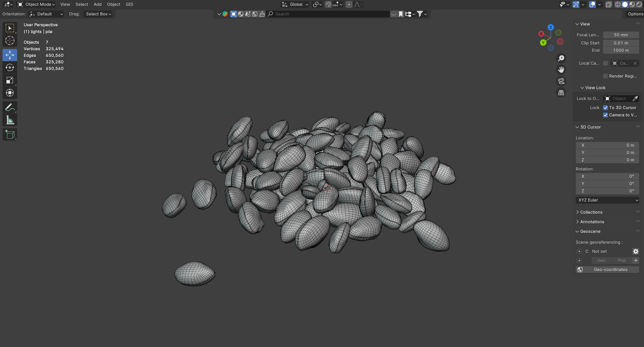Select the Scale tool
The width and height of the screenshot is (644, 347).
(x=10, y=80)
